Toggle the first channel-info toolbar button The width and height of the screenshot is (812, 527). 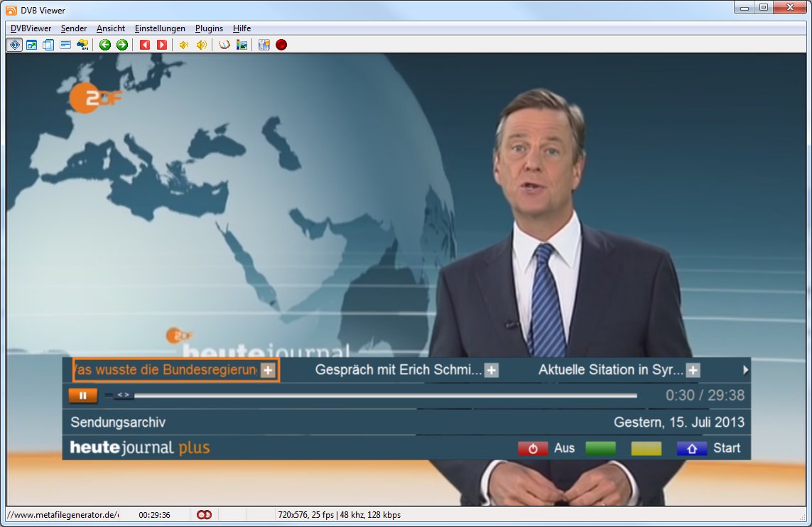pyautogui.click(x=14, y=45)
